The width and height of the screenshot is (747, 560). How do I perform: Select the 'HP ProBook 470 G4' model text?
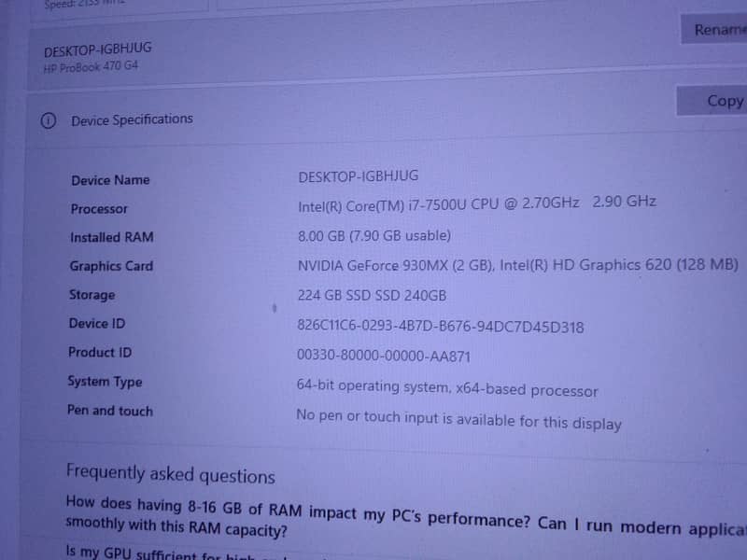[x=91, y=66]
